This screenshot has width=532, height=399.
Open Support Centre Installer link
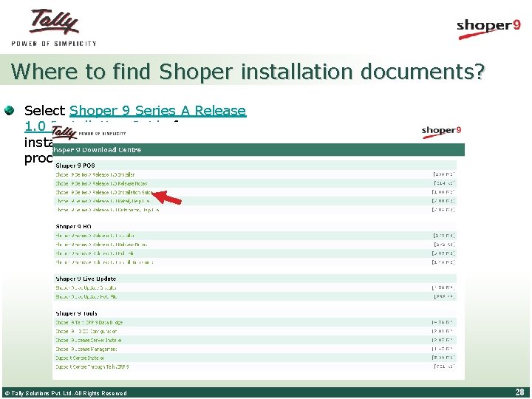point(80,358)
